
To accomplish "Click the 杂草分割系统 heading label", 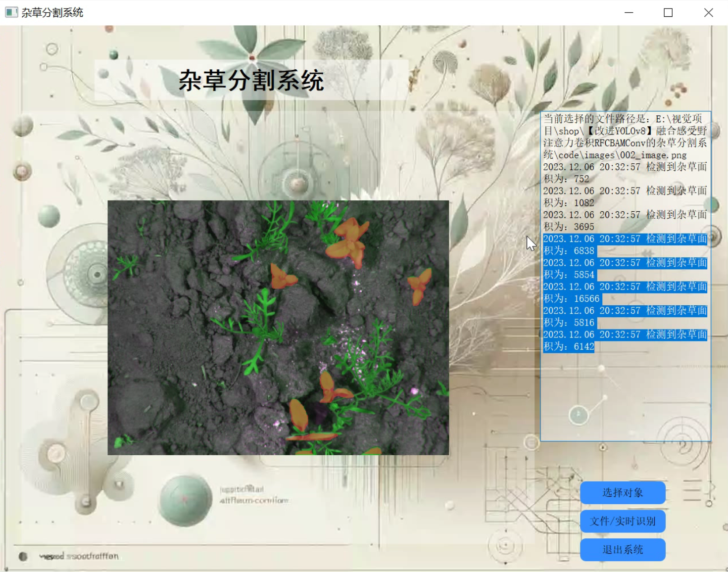I will point(251,80).
